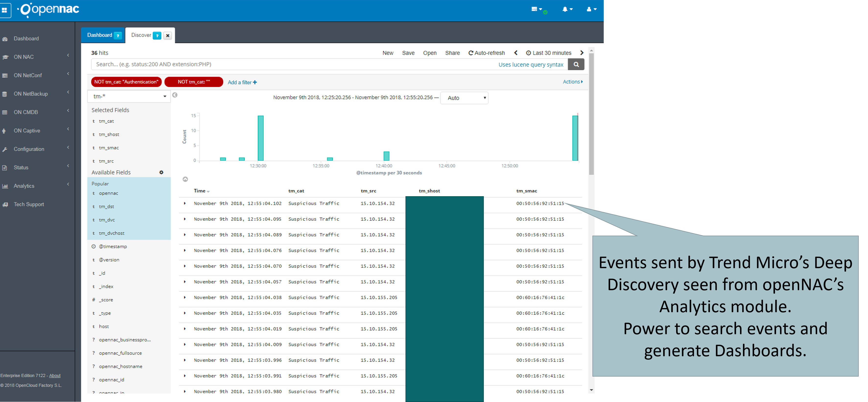Open the Auto interval dropdown

[x=464, y=98]
